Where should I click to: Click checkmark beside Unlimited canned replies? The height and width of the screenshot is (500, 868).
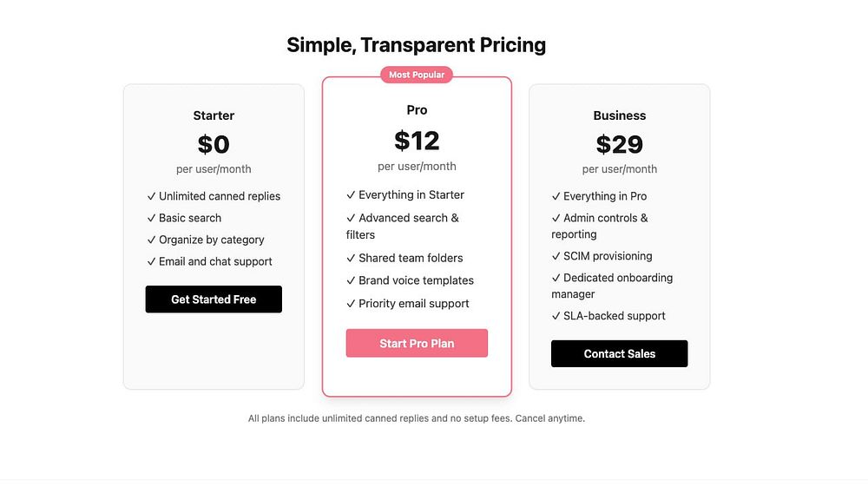click(x=151, y=196)
